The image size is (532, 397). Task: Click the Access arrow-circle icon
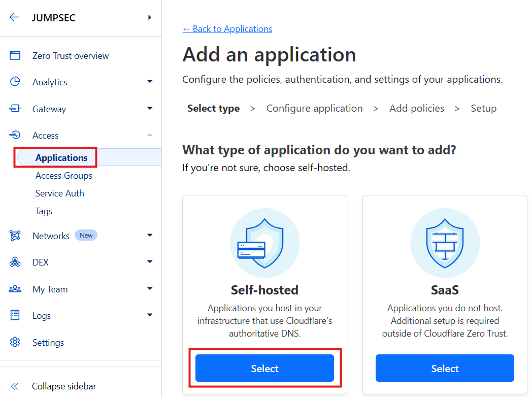coord(15,135)
